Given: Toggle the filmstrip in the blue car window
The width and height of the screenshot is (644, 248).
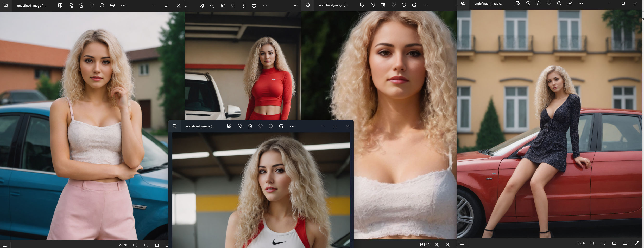Looking at the screenshot, I should tap(5, 245).
